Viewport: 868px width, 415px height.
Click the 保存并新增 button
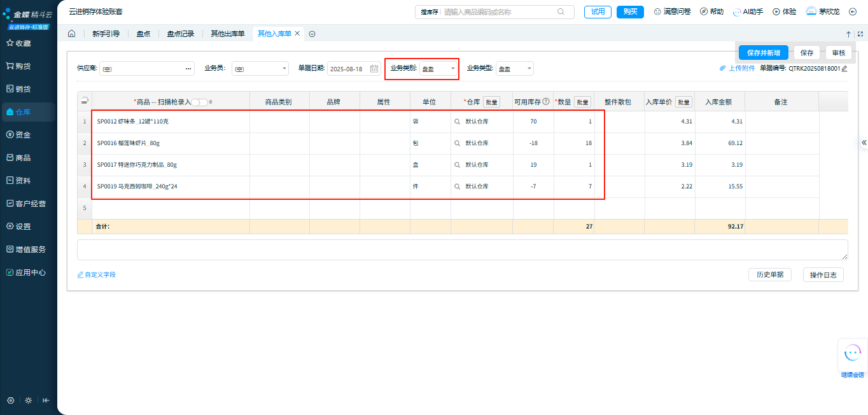coord(763,53)
